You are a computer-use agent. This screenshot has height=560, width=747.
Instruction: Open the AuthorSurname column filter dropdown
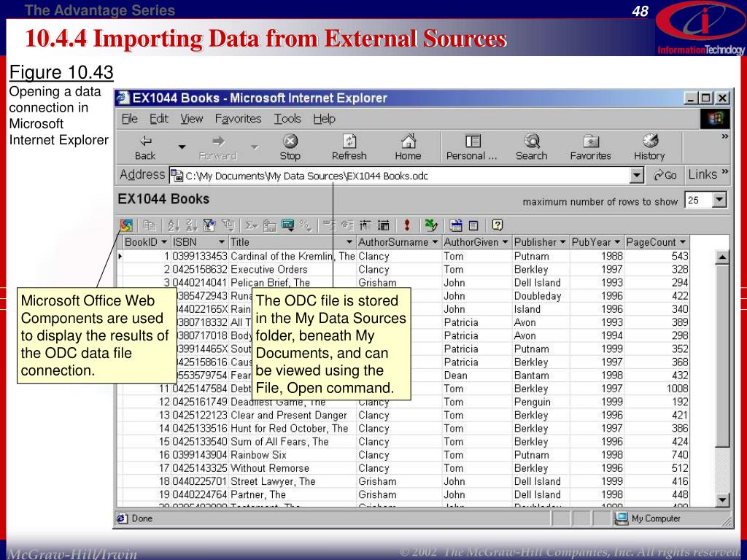[x=435, y=242]
